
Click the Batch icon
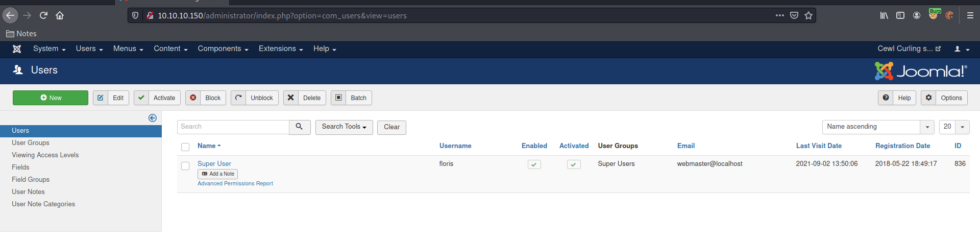(338, 98)
